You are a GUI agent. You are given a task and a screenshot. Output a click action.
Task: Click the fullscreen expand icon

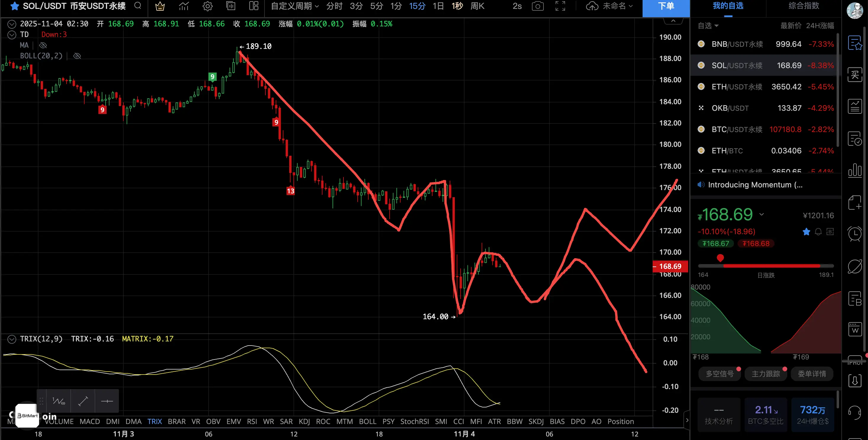pyautogui.click(x=560, y=6)
